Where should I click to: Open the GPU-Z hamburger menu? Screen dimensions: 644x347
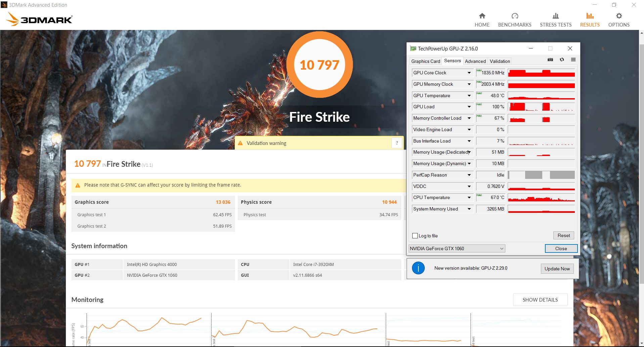573,60
